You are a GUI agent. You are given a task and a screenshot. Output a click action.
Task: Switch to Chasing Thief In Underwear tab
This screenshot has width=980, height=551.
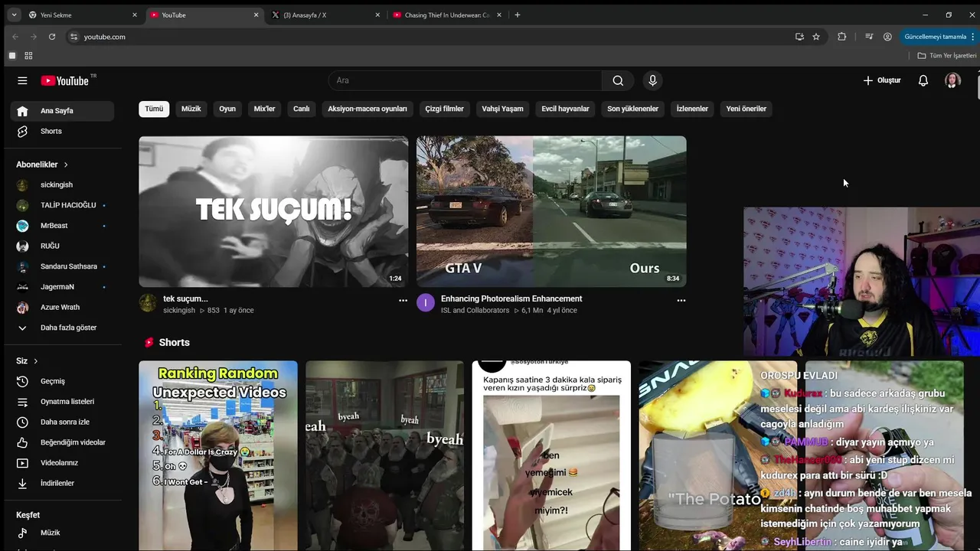pyautogui.click(x=446, y=15)
